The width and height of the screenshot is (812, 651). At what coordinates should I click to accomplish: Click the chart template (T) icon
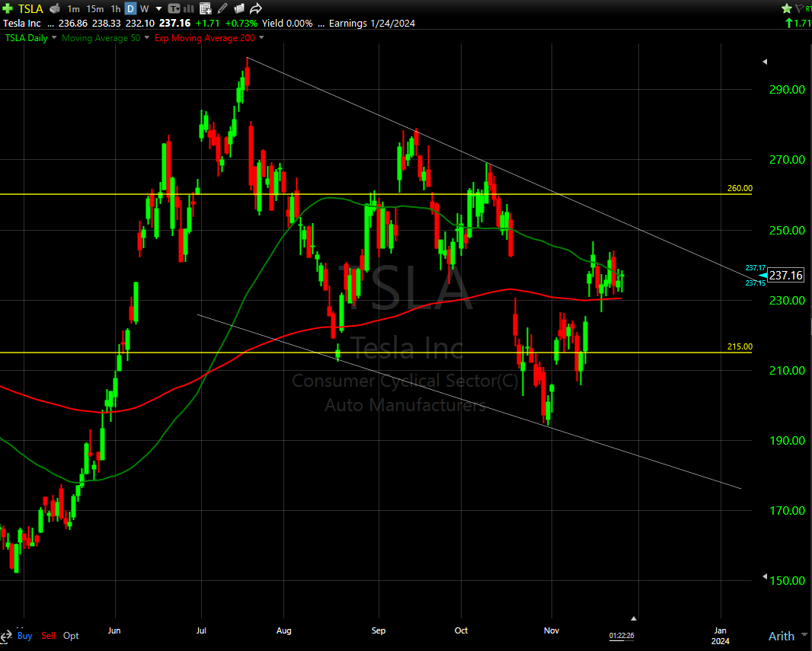click(174, 9)
